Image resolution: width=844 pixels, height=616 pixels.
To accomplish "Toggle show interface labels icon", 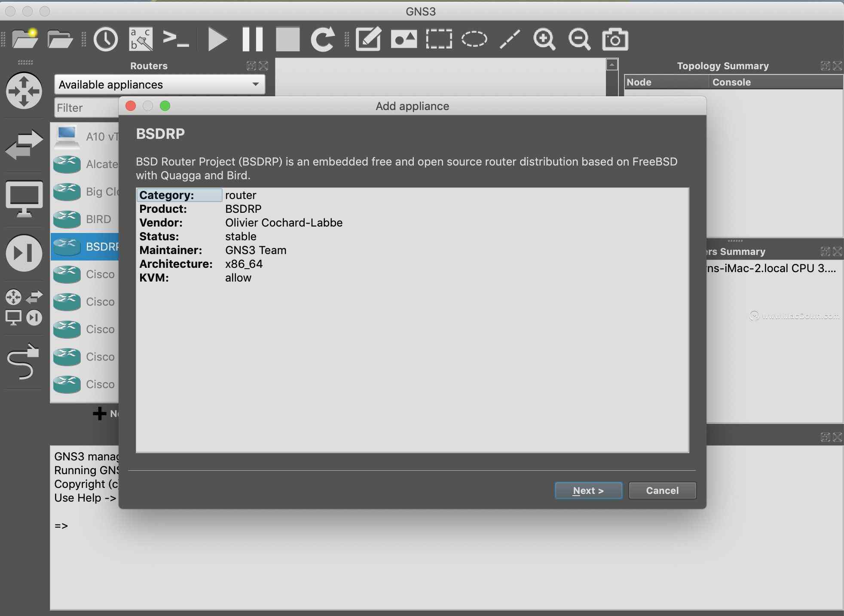I will point(141,39).
